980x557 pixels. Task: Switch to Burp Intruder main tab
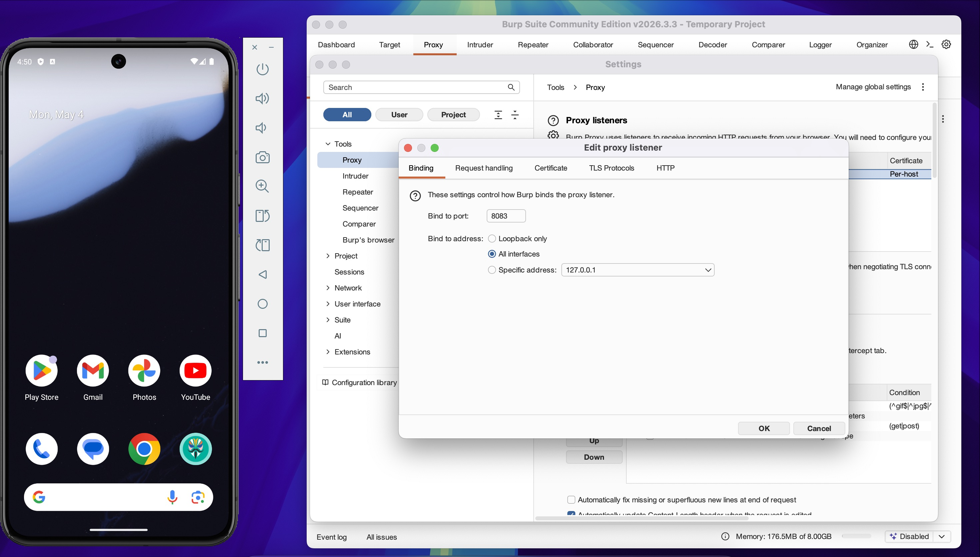coord(480,45)
